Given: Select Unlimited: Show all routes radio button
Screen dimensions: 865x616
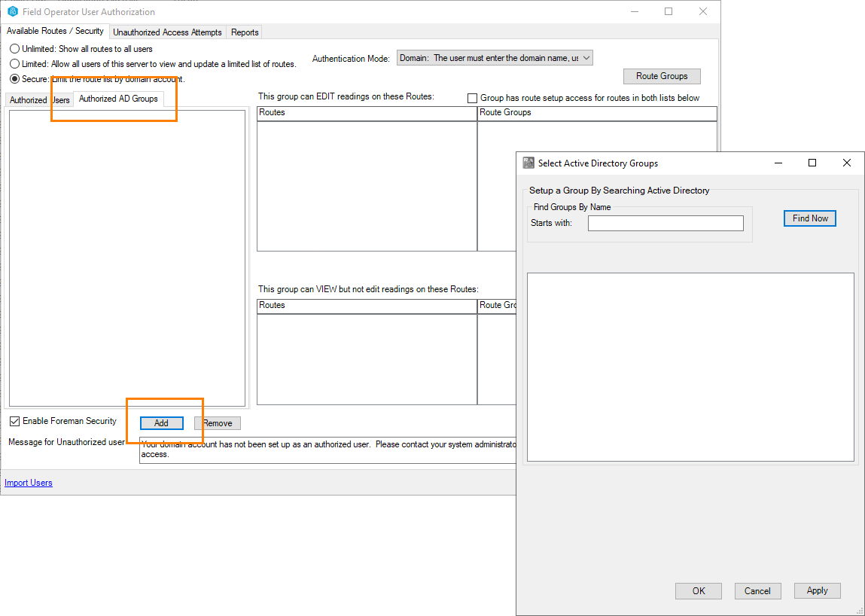Looking at the screenshot, I should 15,49.
